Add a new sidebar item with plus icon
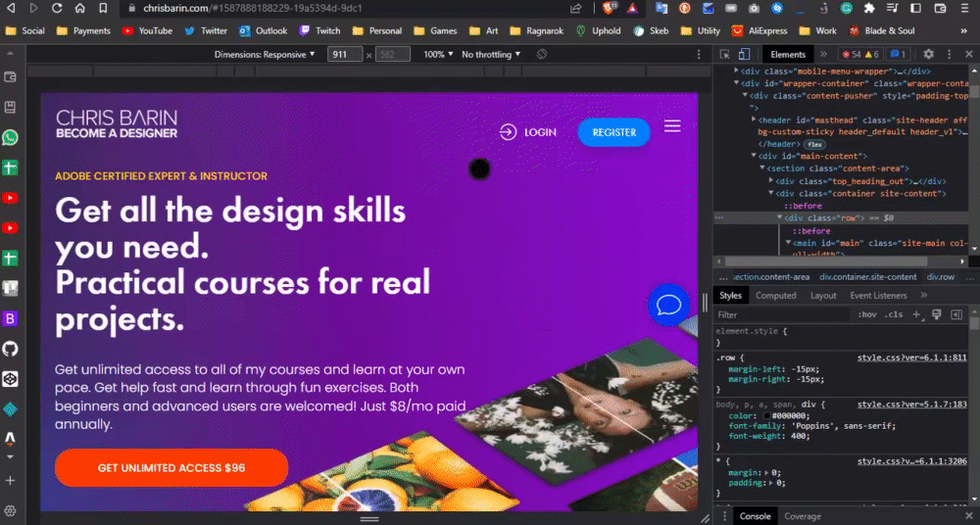Viewport: 980px width, 525px height. (10, 481)
